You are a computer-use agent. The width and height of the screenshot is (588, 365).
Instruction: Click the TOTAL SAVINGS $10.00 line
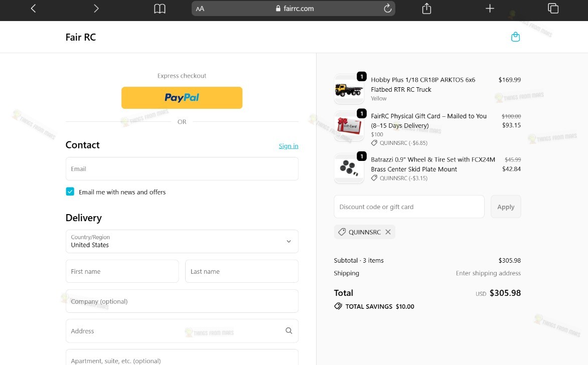point(374,306)
